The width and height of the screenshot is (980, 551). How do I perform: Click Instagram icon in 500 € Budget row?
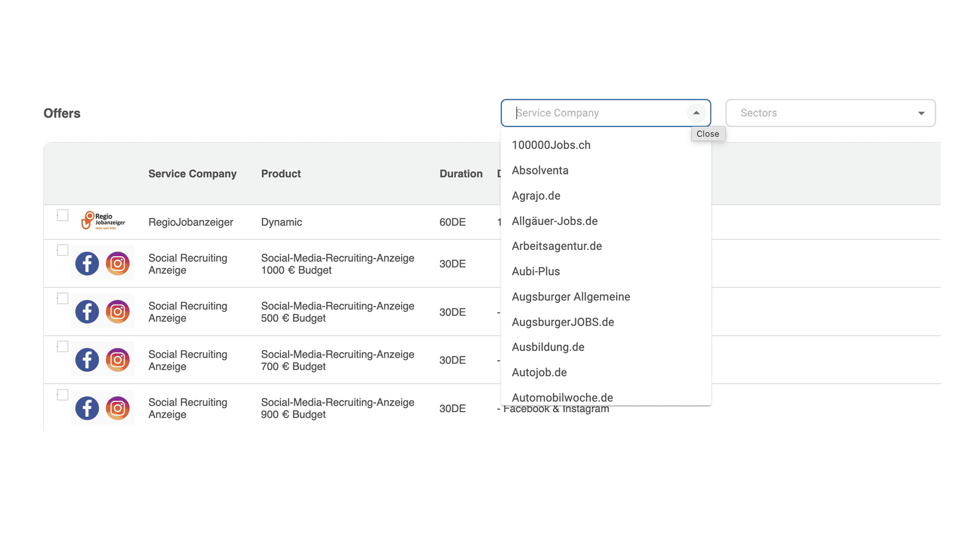click(118, 312)
